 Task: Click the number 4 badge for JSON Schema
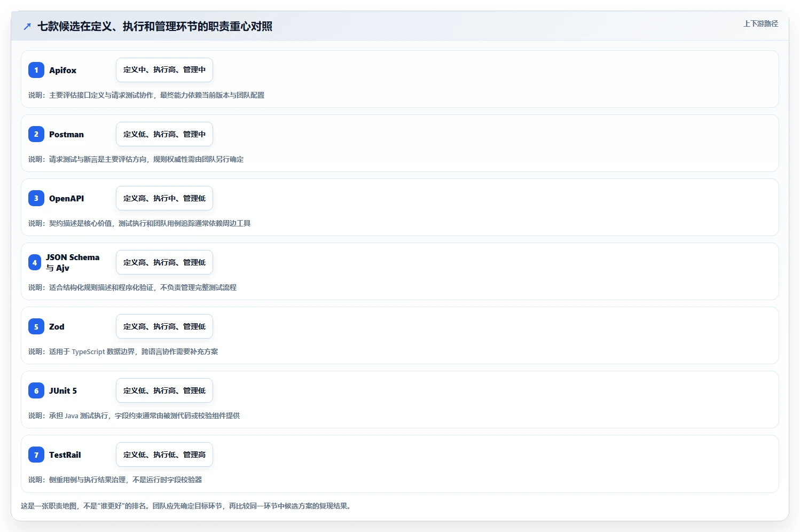(x=35, y=262)
